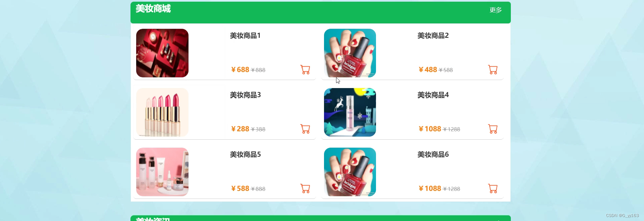Click the serum bottle image for 美妆商品4
Screen dimensions: 644x221
[x=350, y=112]
